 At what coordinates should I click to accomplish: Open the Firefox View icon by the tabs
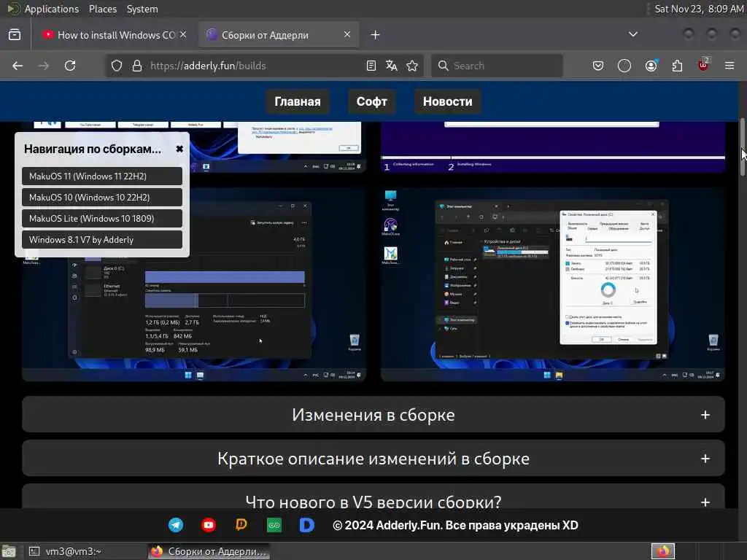[15, 35]
